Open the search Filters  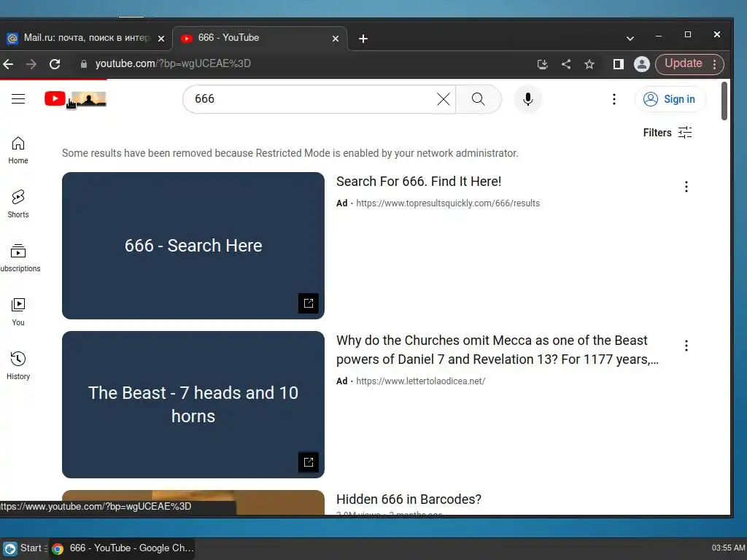(x=667, y=133)
